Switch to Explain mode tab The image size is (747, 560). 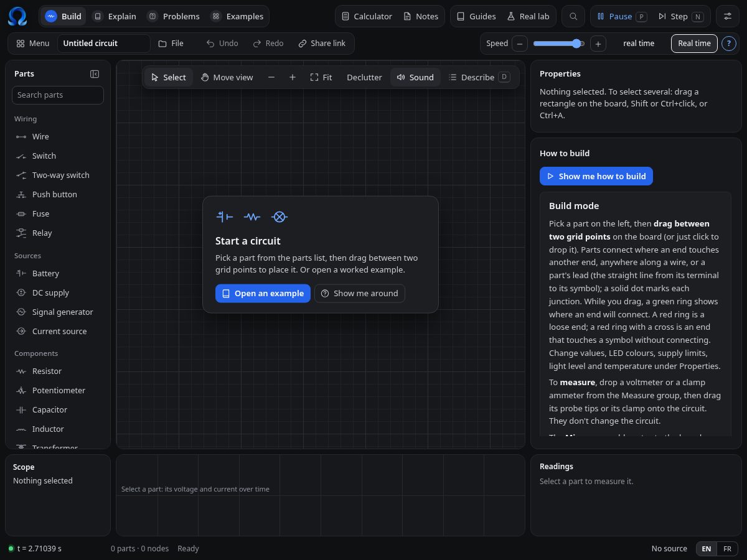click(115, 16)
